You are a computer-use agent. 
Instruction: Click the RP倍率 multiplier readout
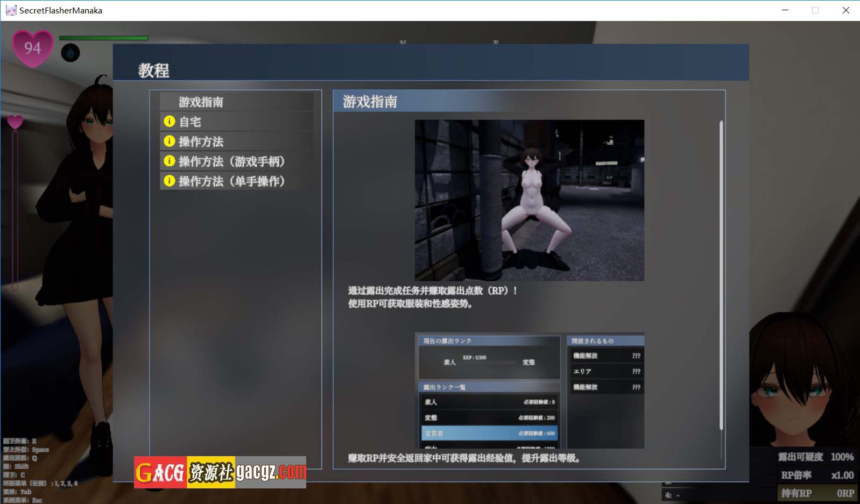(817, 475)
